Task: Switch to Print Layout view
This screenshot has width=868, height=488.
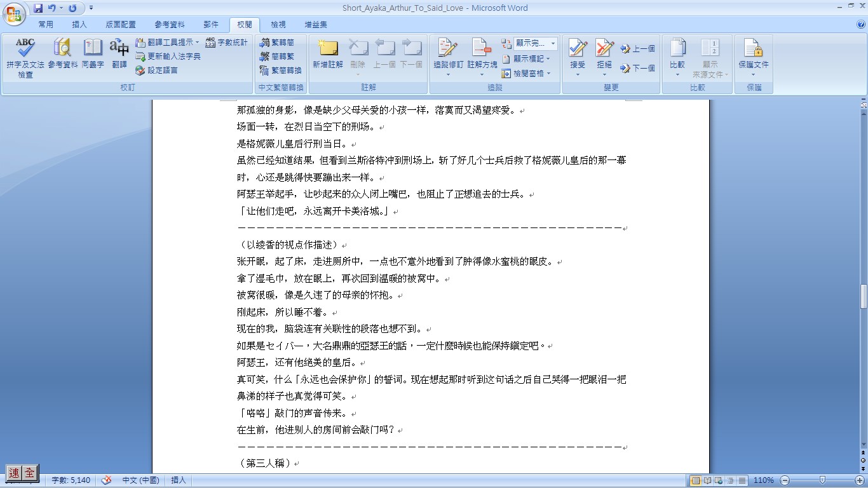Action: pos(696,480)
